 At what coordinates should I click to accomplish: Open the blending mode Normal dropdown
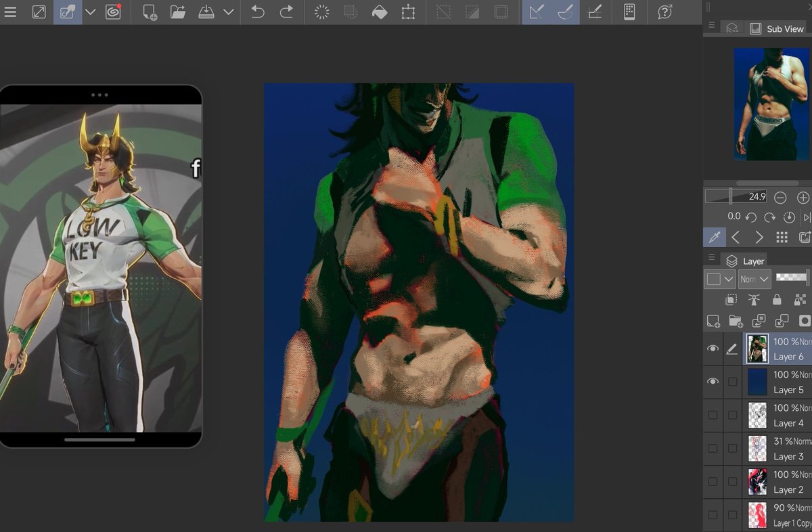tap(754, 279)
